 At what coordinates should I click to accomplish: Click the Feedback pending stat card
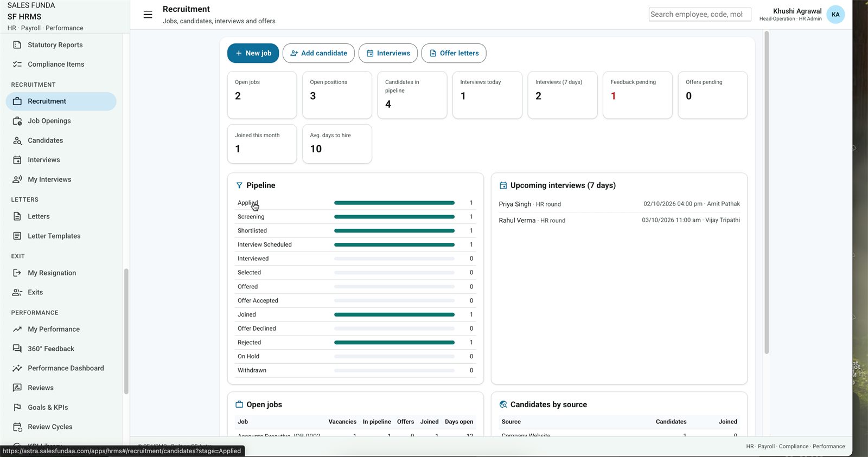coord(637,95)
